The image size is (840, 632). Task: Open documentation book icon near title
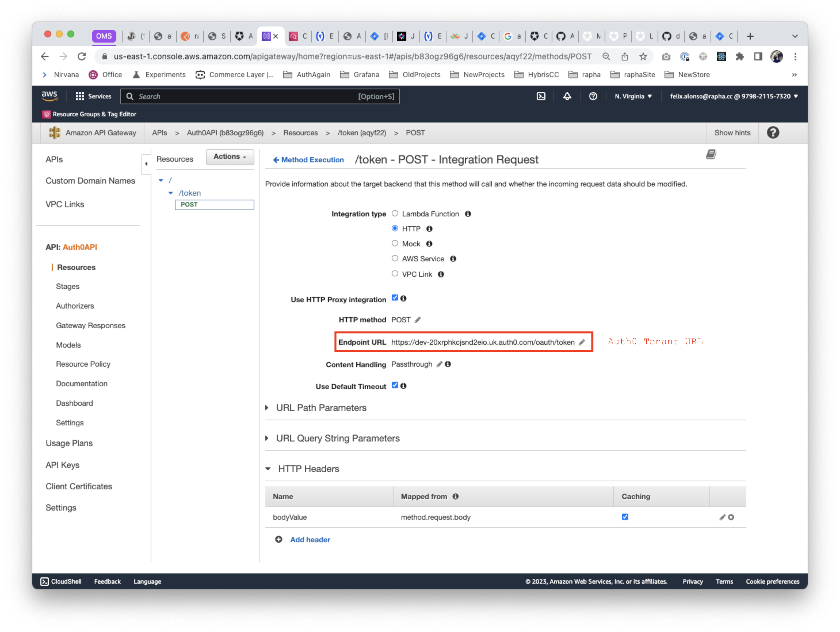coord(711,154)
